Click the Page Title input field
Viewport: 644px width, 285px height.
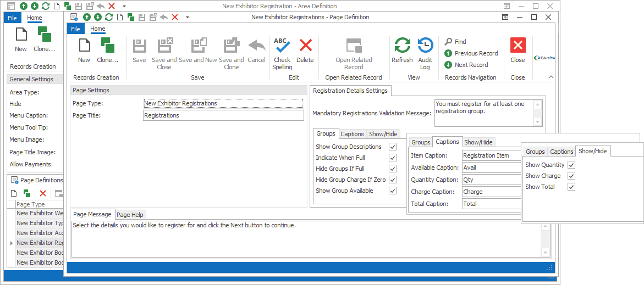point(223,116)
